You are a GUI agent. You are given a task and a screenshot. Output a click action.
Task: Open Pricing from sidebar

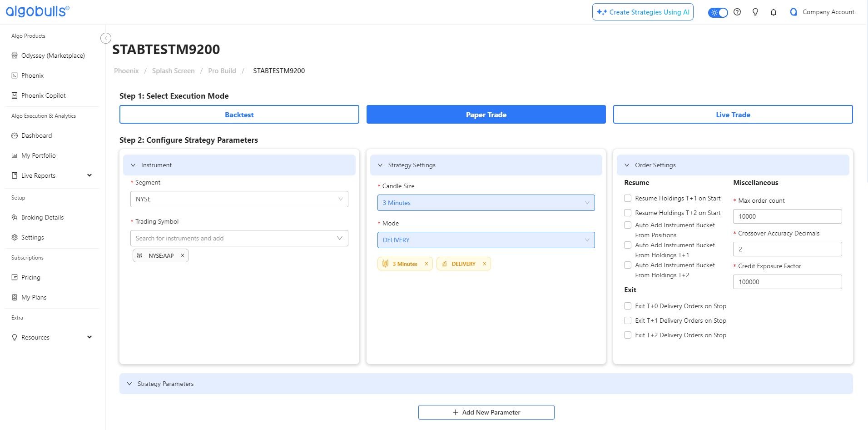point(31,277)
